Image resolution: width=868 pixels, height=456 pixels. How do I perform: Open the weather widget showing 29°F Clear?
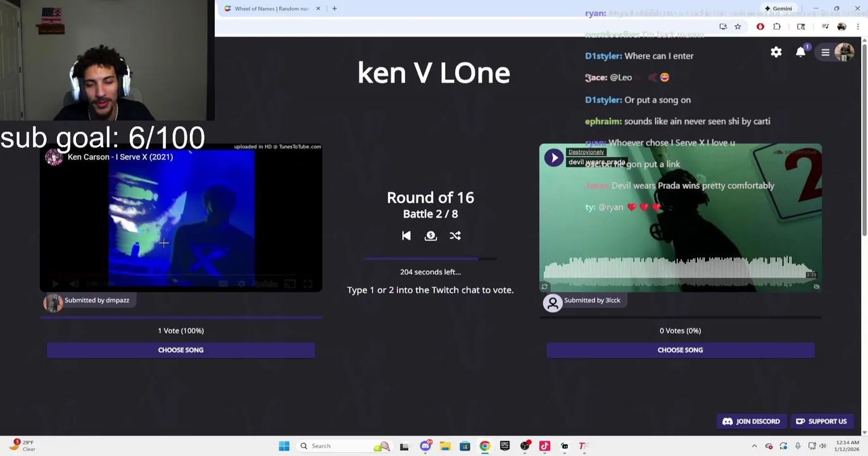click(22, 446)
